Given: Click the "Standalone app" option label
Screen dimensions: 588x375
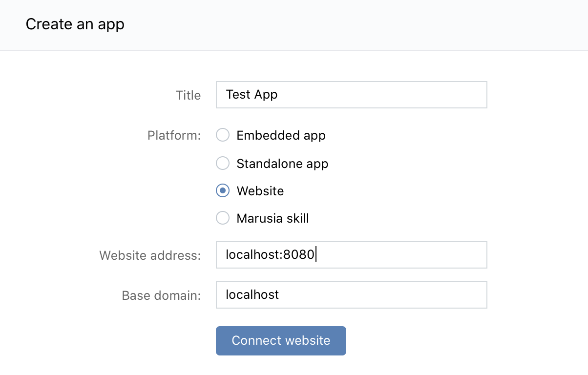Looking at the screenshot, I should 282,164.
